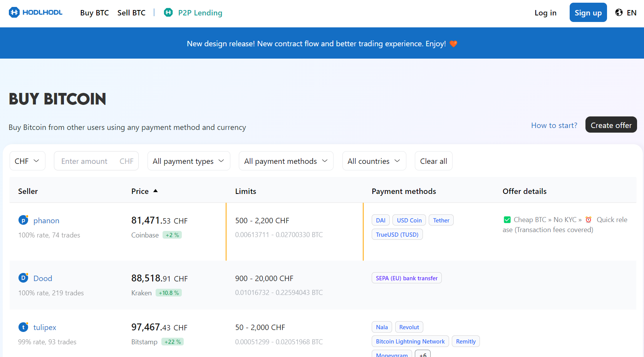Click the TrueUSD (TUSD) payment tag
The height and width of the screenshot is (357, 644).
pos(397,234)
